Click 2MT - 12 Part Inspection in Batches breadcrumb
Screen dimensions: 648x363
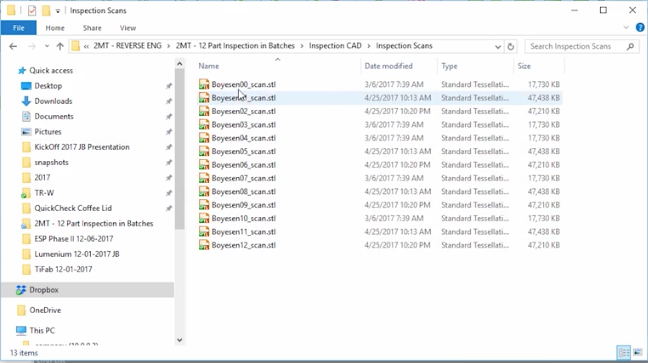tap(235, 46)
